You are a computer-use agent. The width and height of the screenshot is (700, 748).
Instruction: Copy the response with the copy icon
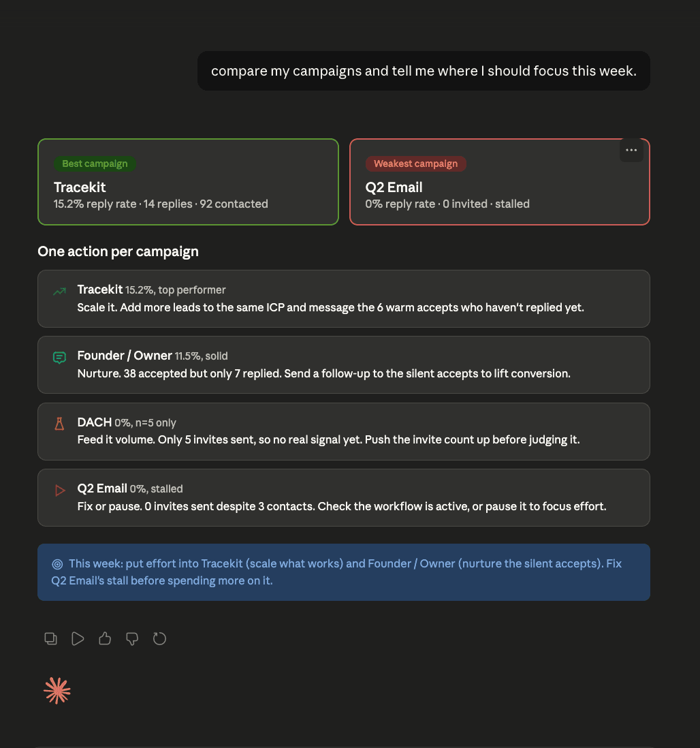(x=50, y=639)
